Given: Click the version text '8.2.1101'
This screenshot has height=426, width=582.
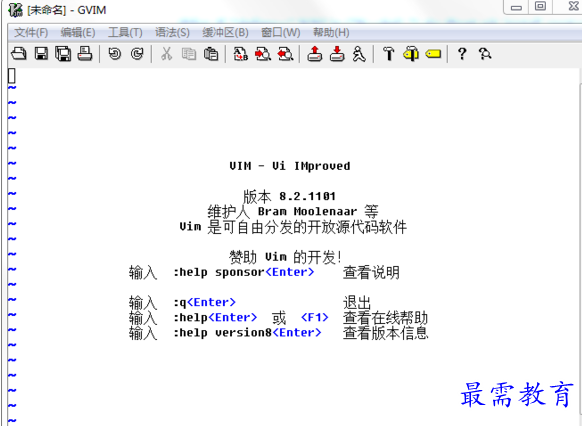Looking at the screenshot, I should click(307, 196).
